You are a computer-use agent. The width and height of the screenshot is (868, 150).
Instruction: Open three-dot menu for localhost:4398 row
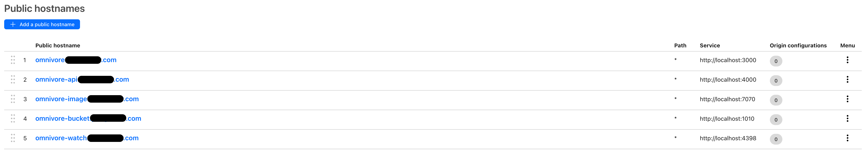pyautogui.click(x=847, y=138)
